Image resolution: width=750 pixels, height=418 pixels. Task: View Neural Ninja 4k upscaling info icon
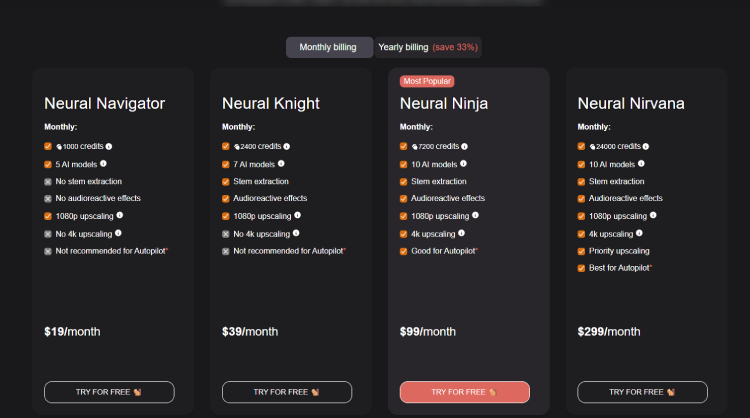(x=462, y=233)
